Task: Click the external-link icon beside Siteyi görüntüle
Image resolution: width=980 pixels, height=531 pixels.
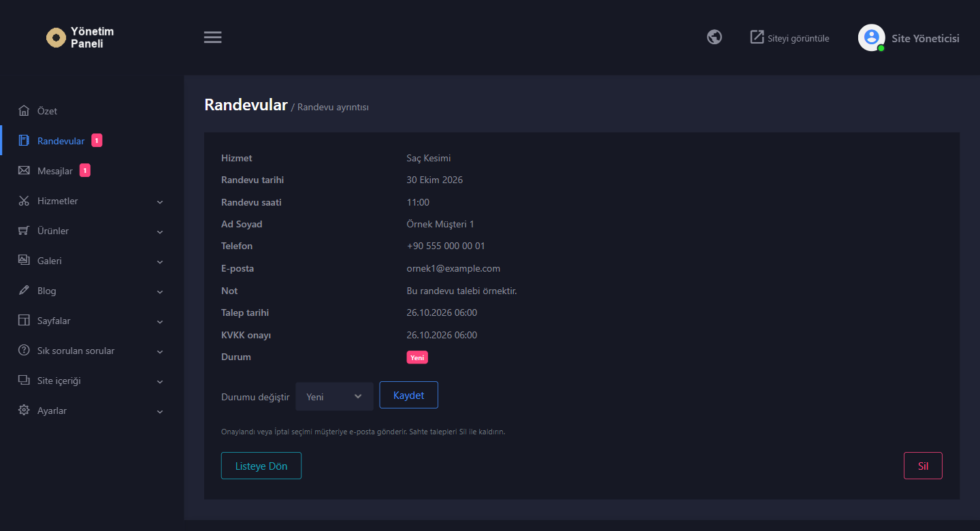Action: click(x=757, y=37)
